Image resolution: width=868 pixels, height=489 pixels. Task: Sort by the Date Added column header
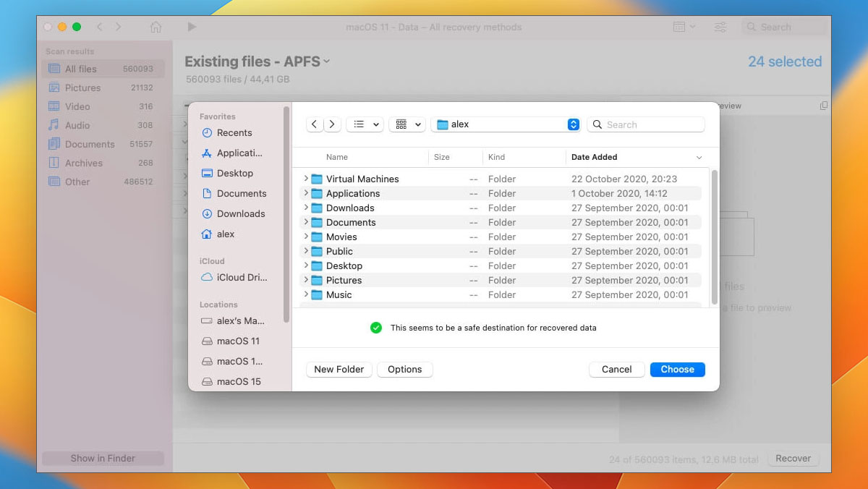pyautogui.click(x=595, y=157)
